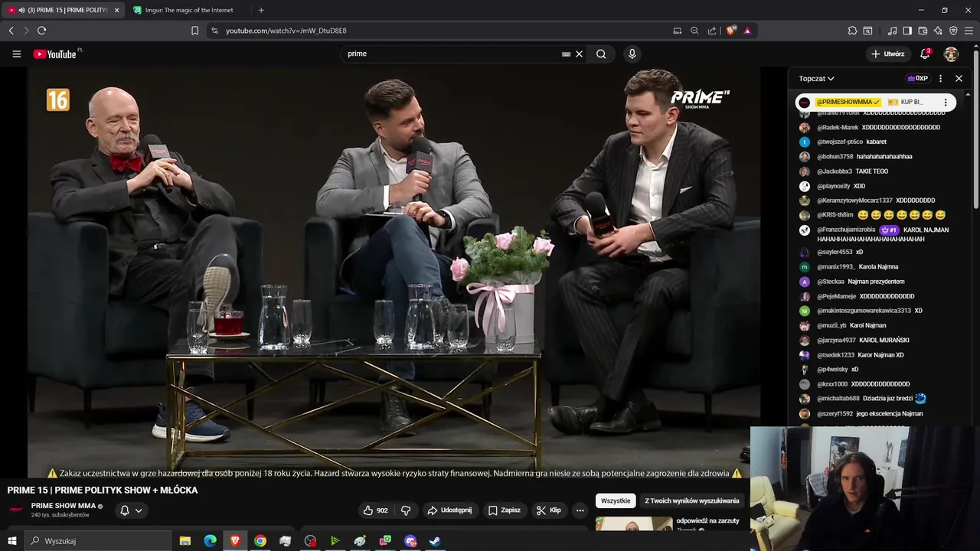This screenshot has width=980, height=551.
Task: Reload the current page
Action: (x=41, y=31)
